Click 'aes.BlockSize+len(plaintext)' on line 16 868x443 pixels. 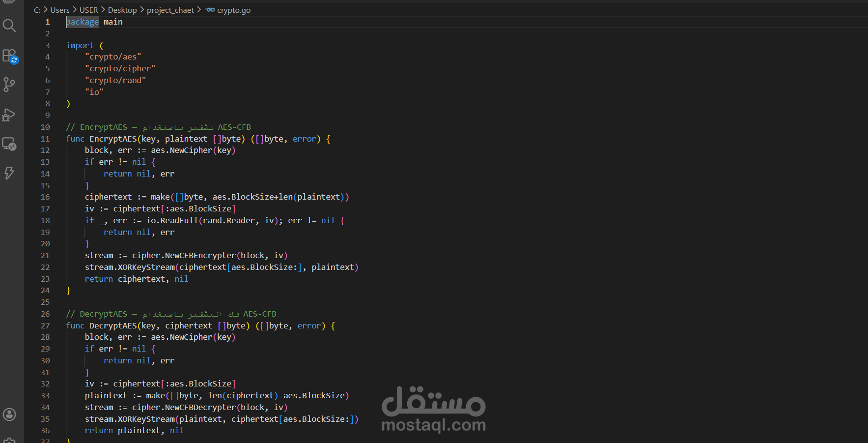pos(279,197)
